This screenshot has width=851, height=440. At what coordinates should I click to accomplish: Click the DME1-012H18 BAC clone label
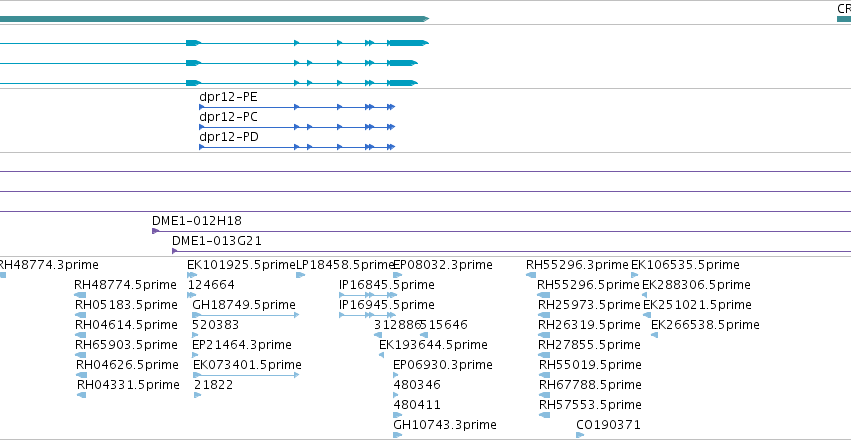click(x=197, y=221)
